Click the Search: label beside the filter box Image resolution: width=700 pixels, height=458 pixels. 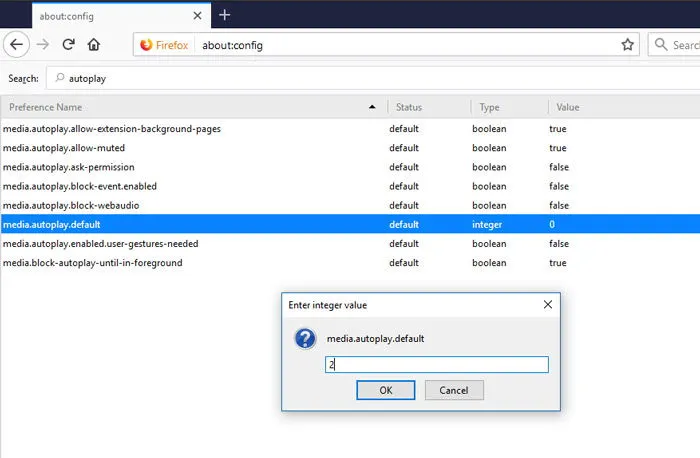23,79
